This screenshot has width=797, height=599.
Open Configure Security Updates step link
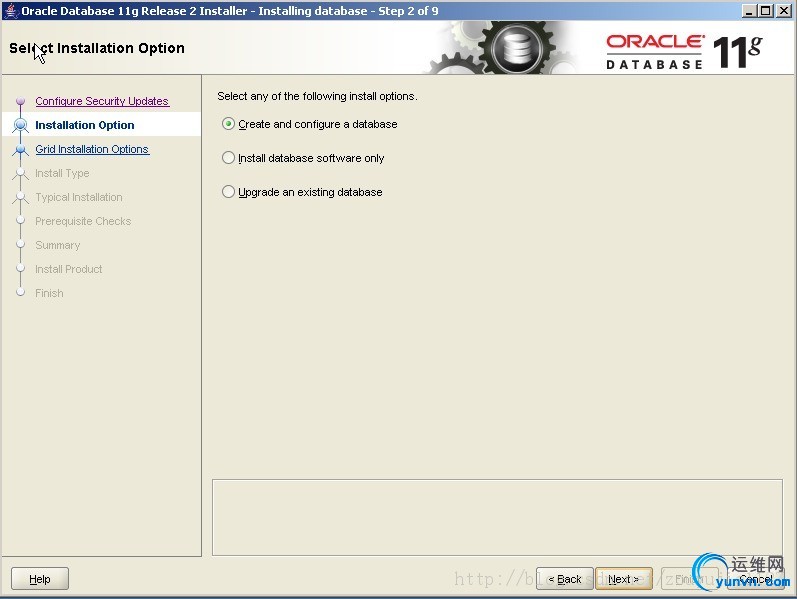(x=102, y=101)
